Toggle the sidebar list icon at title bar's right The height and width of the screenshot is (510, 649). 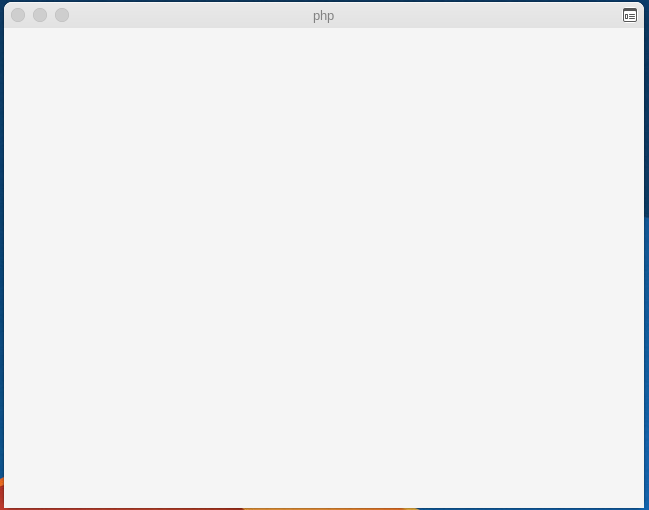pyautogui.click(x=630, y=15)
